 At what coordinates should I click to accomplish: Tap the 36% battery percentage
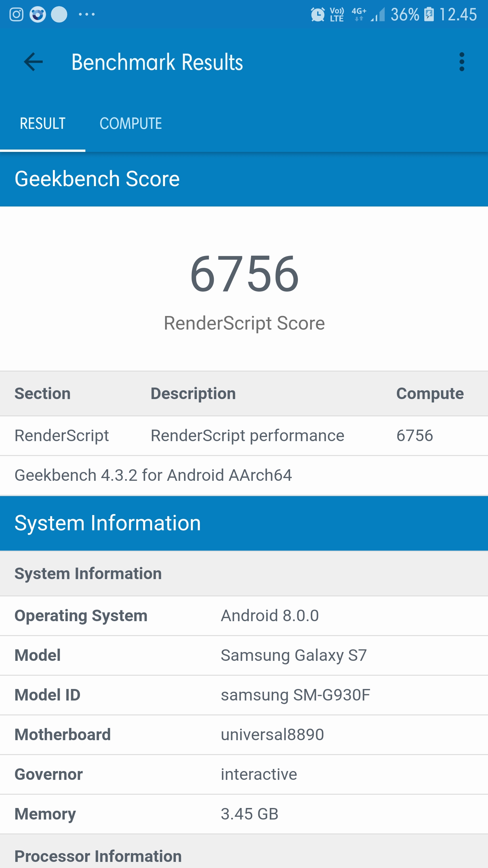tap(405, 15)
